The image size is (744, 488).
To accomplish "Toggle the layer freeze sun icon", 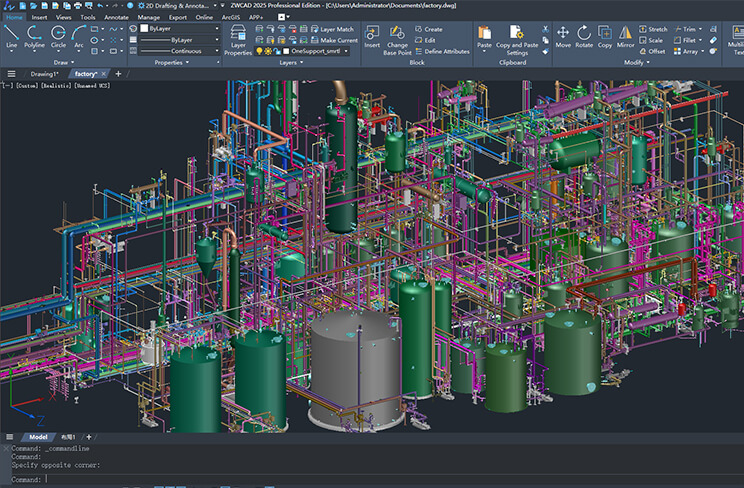I will (268, 51).
